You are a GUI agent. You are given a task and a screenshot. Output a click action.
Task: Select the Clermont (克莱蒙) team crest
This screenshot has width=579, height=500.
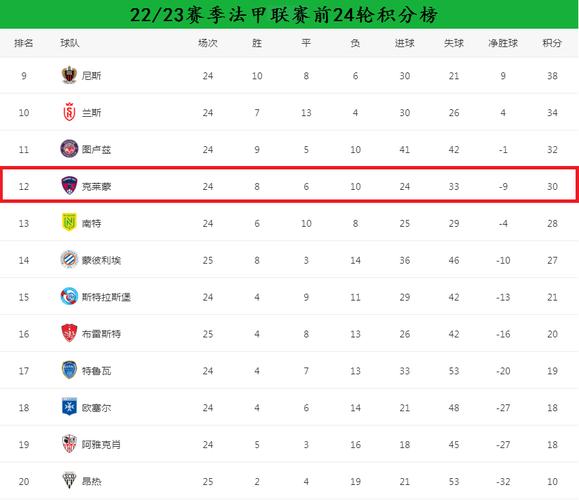point(69,185)
